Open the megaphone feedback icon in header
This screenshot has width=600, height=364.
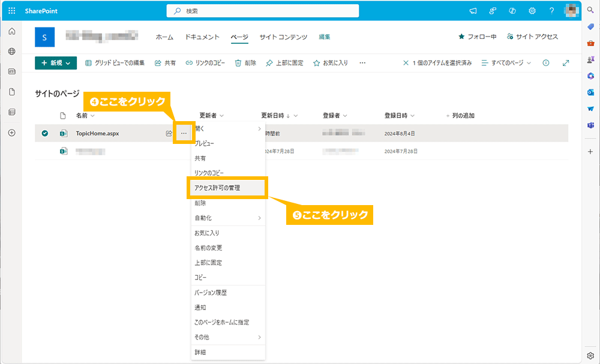[473, 11]
